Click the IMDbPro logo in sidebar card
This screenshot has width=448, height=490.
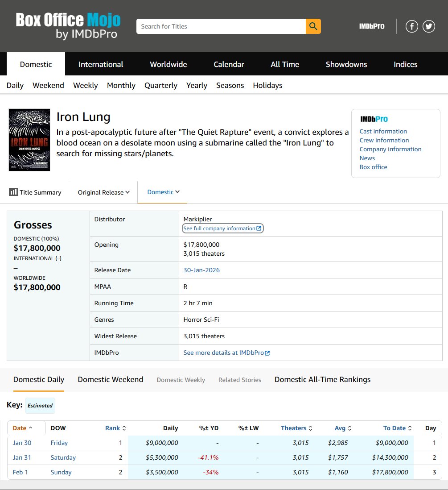click(x=374, y=119)
